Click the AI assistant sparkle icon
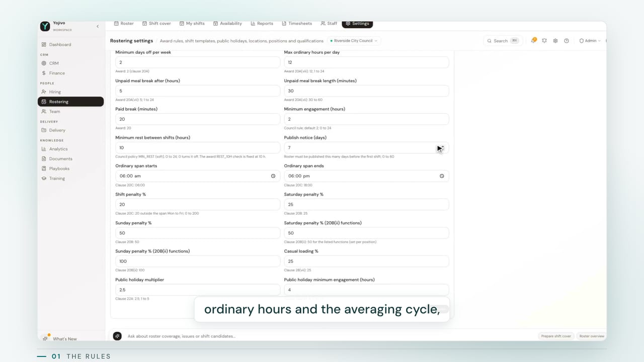Image resolution: width=644 pixels, height=362 pixels. (x=117, y=336)
